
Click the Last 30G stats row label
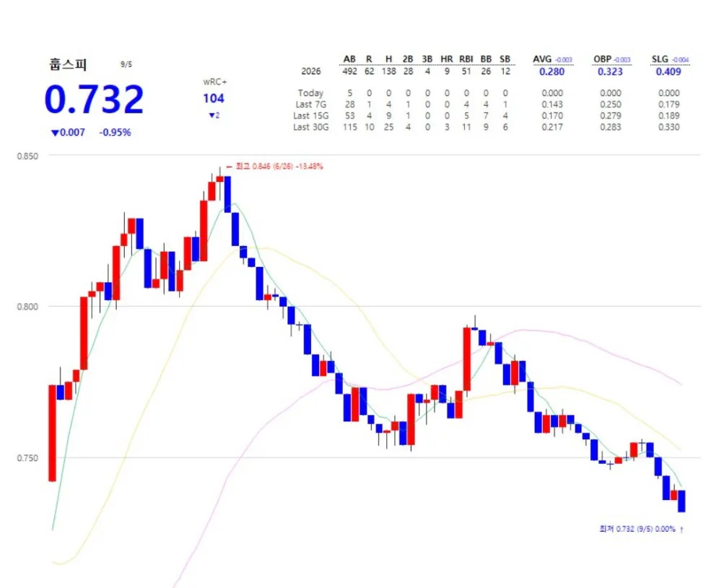point(310,127)
